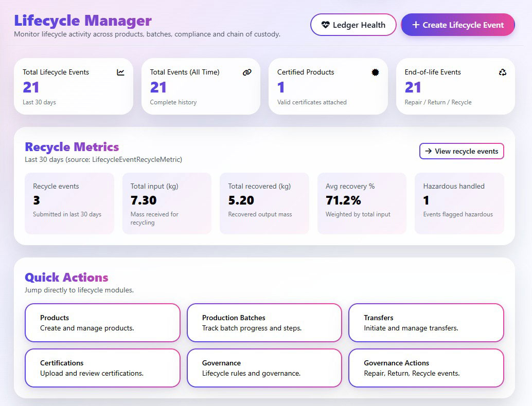532x406 pixels.
Task: Create a new Lifecycle Event
Action: 457,25
